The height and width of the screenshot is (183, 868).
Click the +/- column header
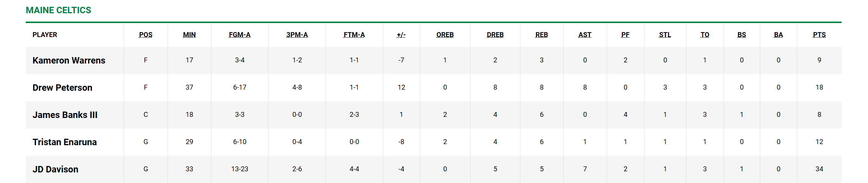pos(401,35)
